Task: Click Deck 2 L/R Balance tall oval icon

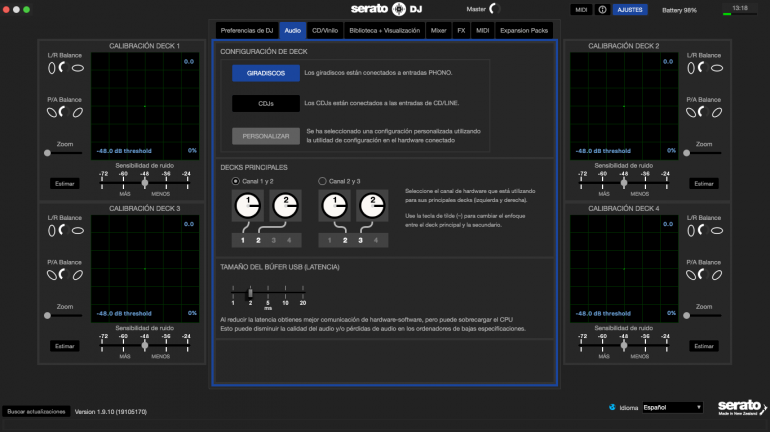Action: (x=691, y=68)
